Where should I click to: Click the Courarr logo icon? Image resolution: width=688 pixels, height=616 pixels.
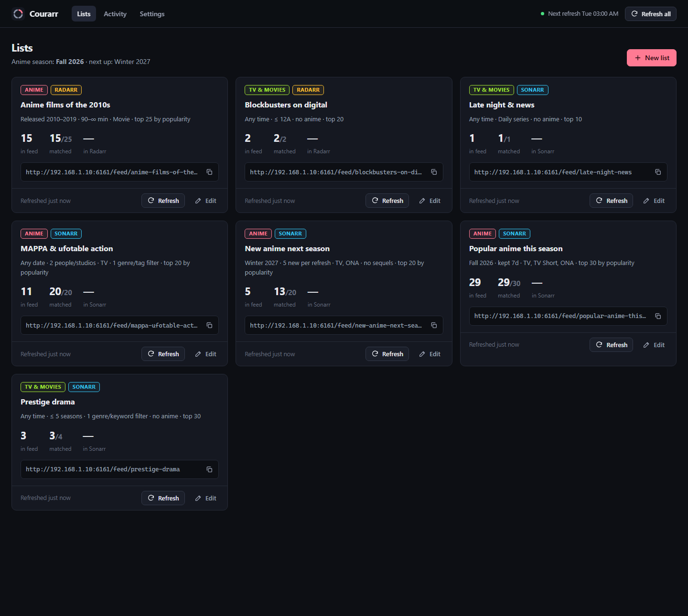(x=18, y=14)
